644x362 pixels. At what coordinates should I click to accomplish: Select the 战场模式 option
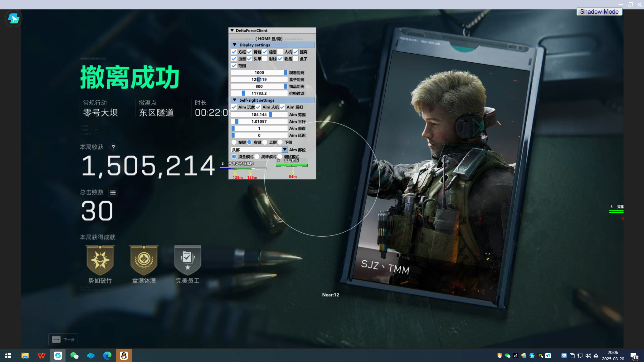point(257,157)
